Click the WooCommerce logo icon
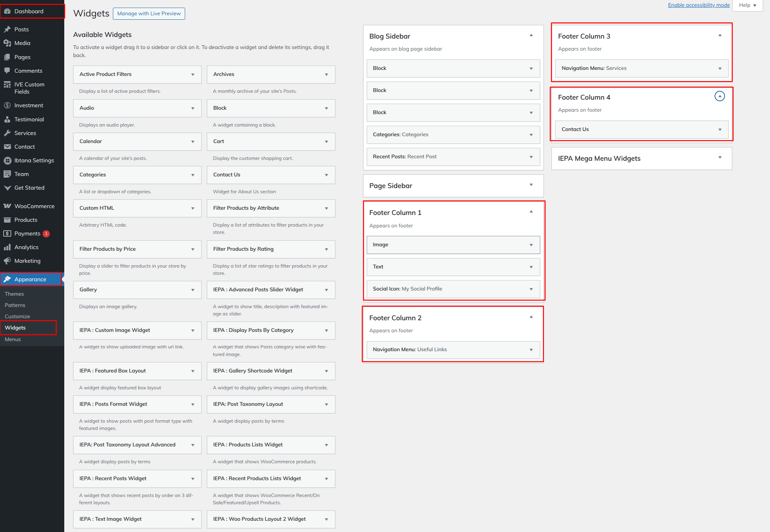Image resolution: width=770 pixels, height=532 pixels. pos(7,206)
